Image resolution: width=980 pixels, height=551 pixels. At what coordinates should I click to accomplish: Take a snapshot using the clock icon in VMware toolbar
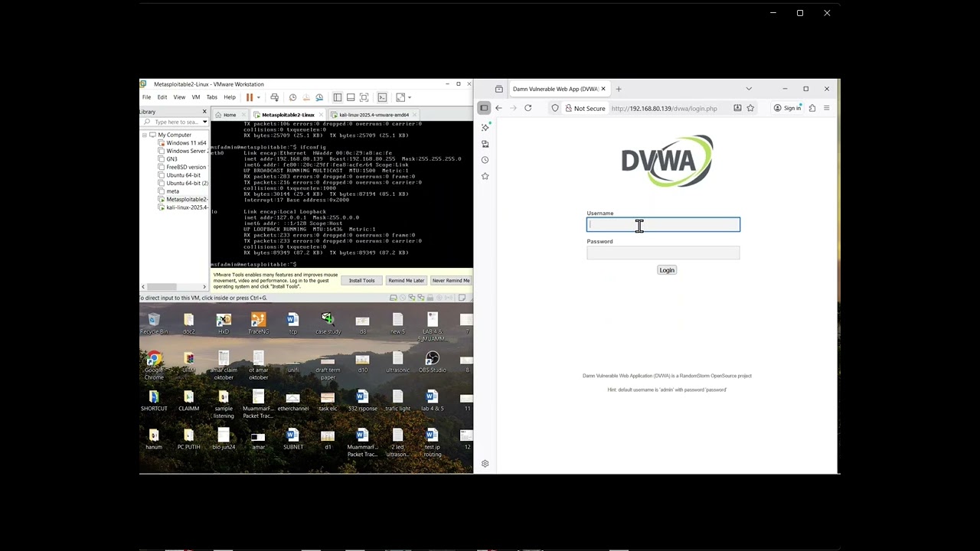click(x=292, y=97)
